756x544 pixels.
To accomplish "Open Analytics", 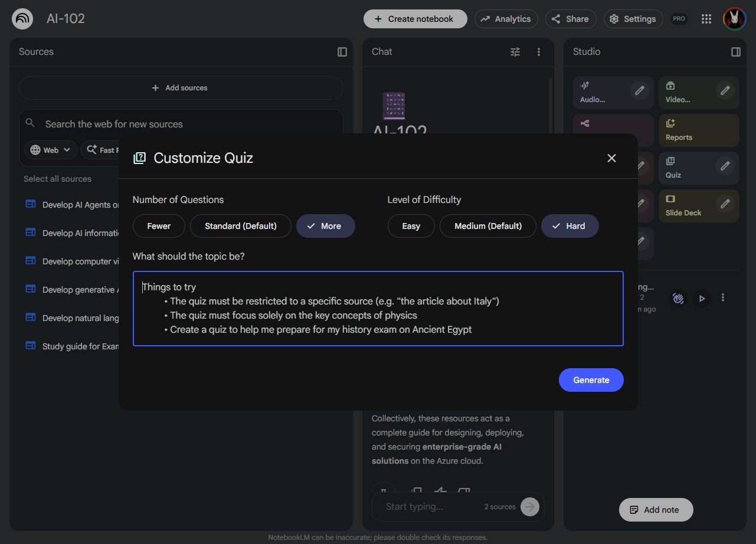I will 506,19.
